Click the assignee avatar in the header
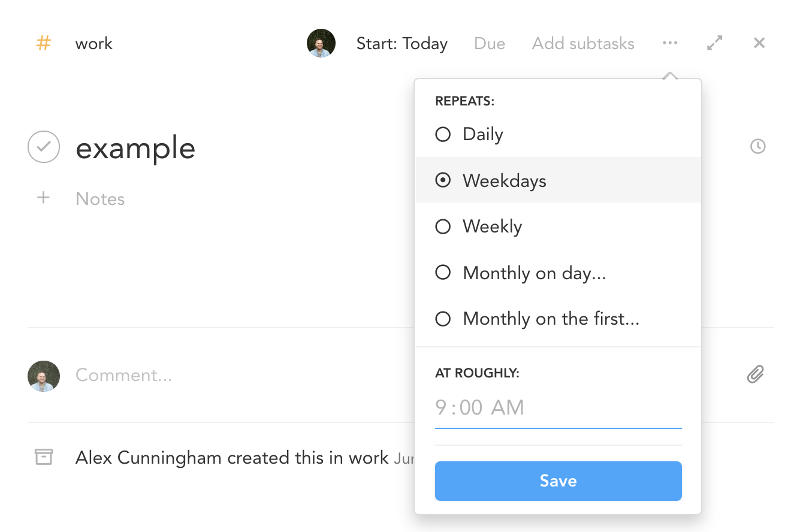The width and height of the screenshot is (803, 532). pyautogui.click(x=321, y=43)
